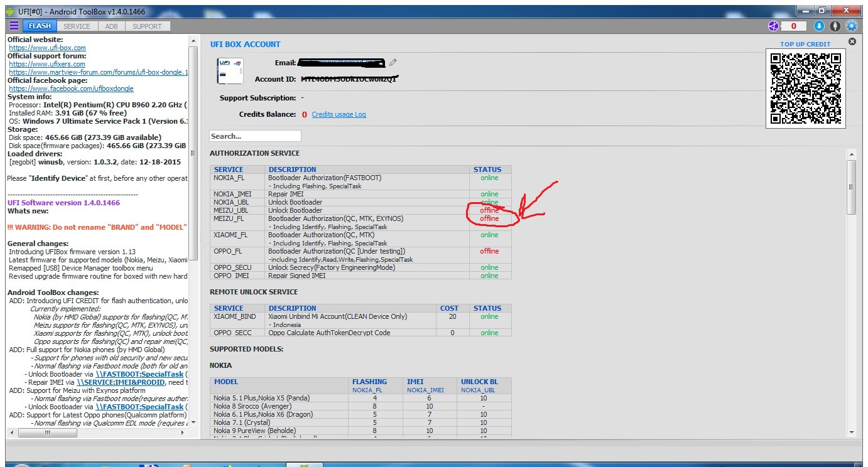Click the account panel vertical scrollbar thumb

(851, 187)
